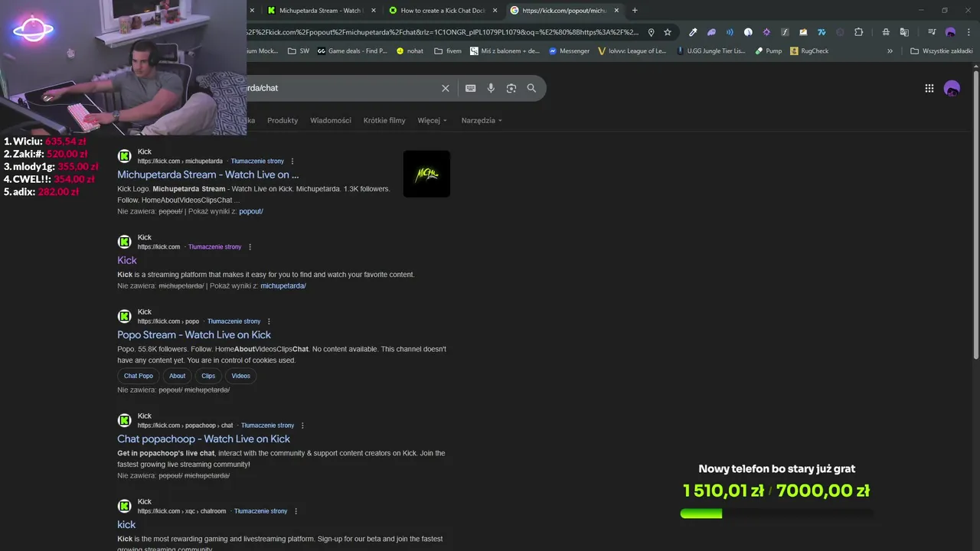Screen dimensions: 980x551
Task: Start voice search with the microphone icon
Action: point(491,88)
